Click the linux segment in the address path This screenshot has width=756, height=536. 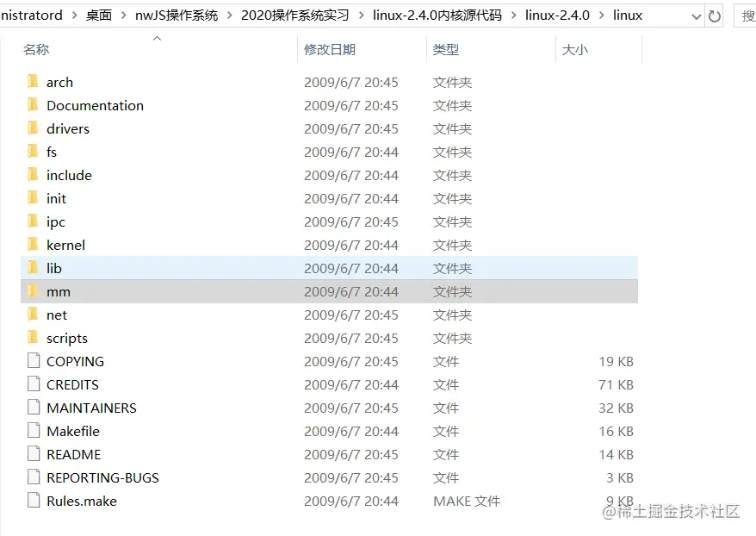[628, 16]
